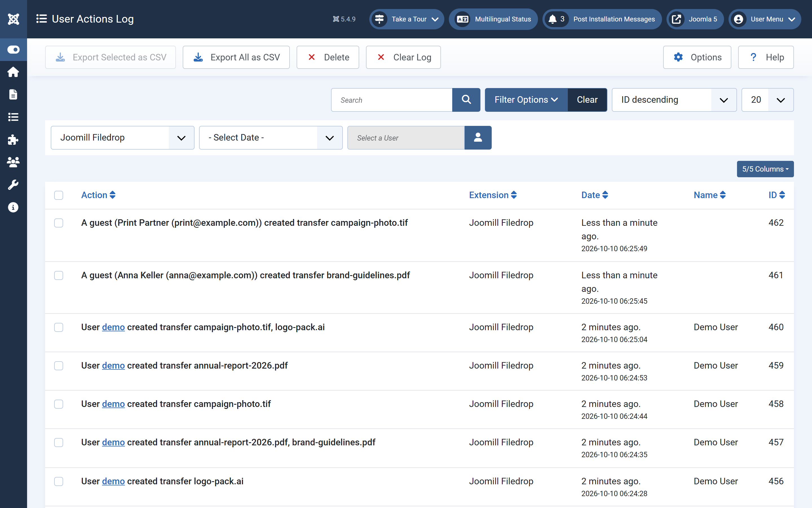Open the Joomill Filedrop extension filter
Image resolution: width=812 pixels, height=508 pixels.
(x=122, y=138)
